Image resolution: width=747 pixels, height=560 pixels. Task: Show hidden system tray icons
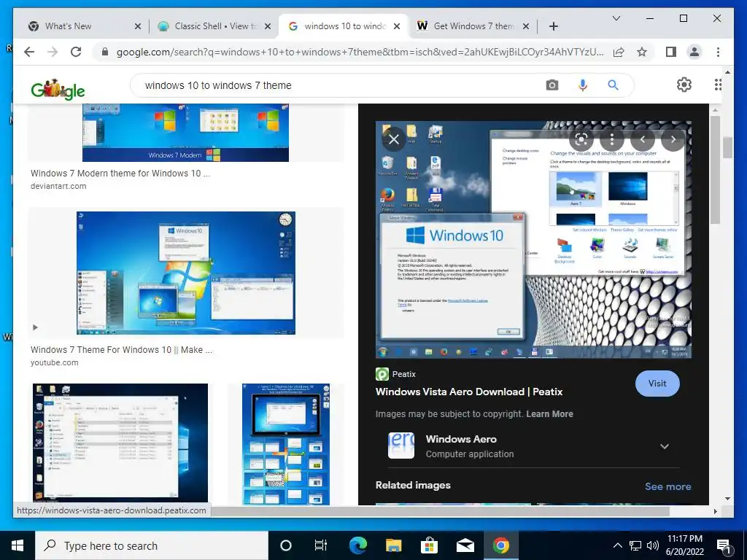click(617, 545)
